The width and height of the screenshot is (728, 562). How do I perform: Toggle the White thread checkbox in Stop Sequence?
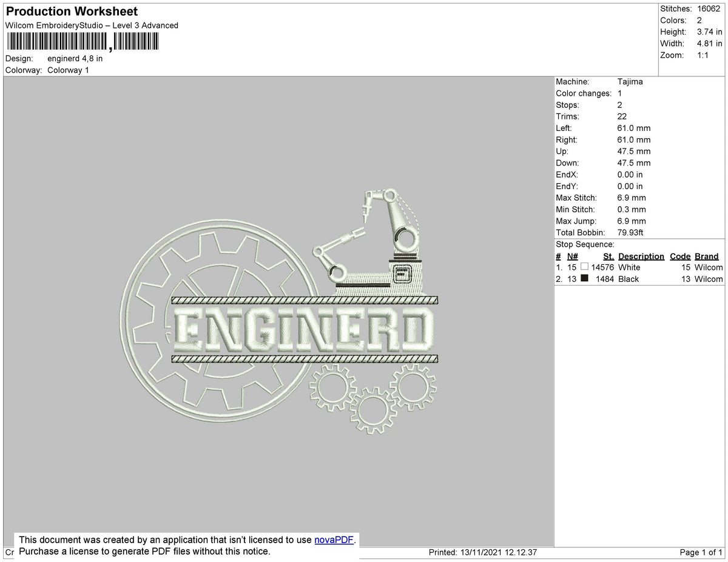585,267
